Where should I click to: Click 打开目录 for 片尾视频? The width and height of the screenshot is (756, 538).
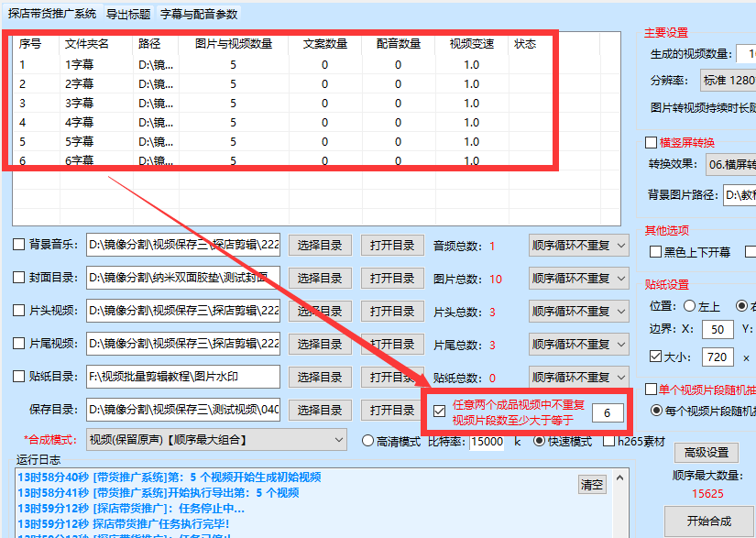pos(392,345)
